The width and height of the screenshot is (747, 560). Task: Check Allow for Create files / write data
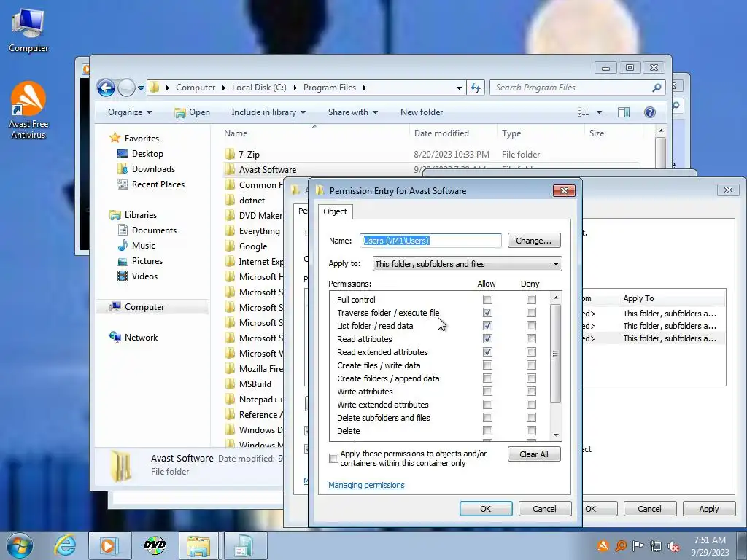click(x=487, y=365)
